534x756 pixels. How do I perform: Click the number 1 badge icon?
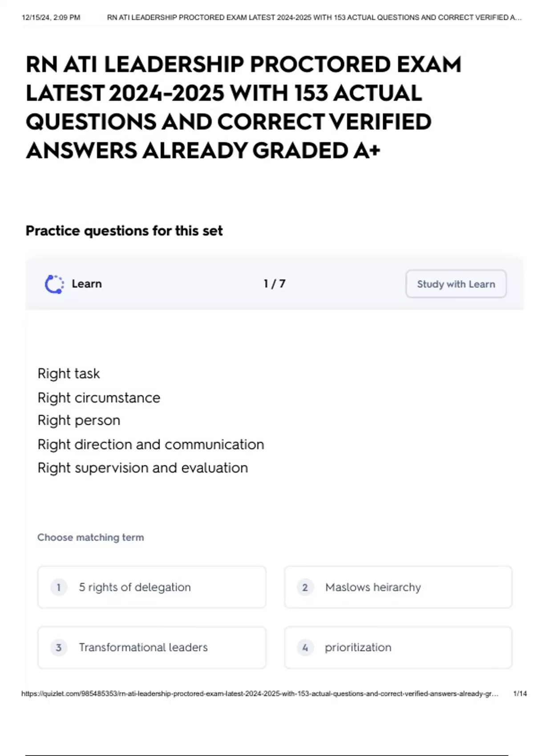point(58,587)
